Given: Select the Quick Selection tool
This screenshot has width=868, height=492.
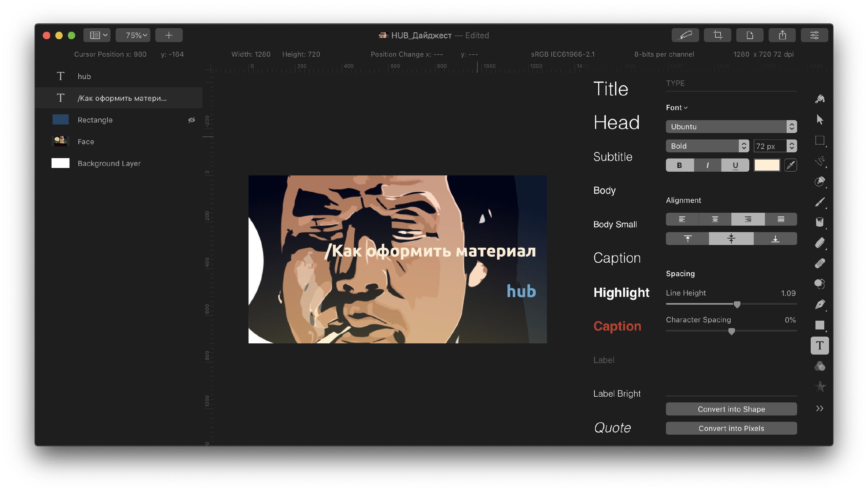Looking at the screenshot, I should coord(820,181).
